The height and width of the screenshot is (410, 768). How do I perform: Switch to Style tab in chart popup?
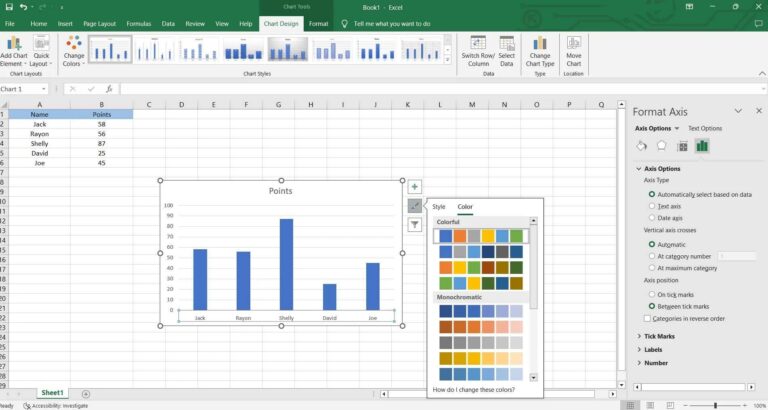[439, 207]
